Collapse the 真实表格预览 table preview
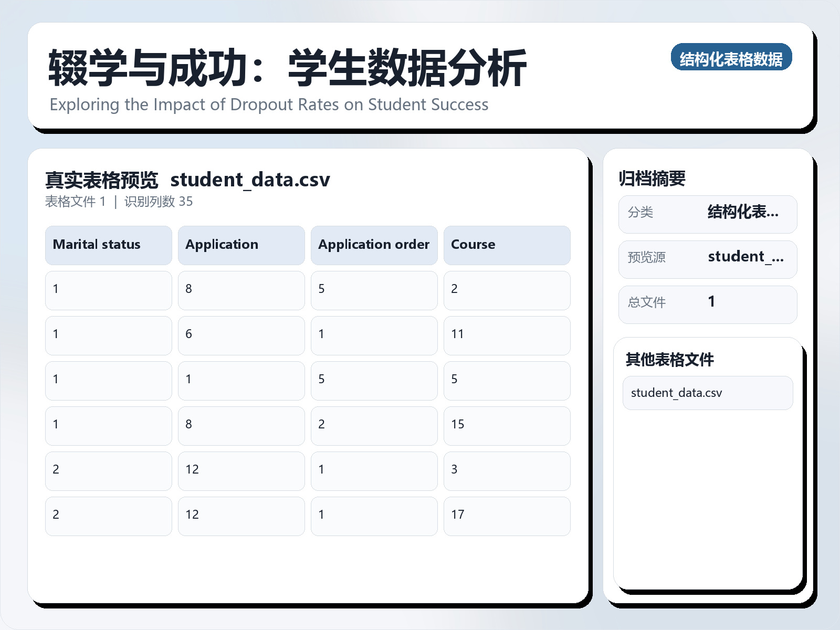The width and height of the screenshot is (840, 630). 102,179
